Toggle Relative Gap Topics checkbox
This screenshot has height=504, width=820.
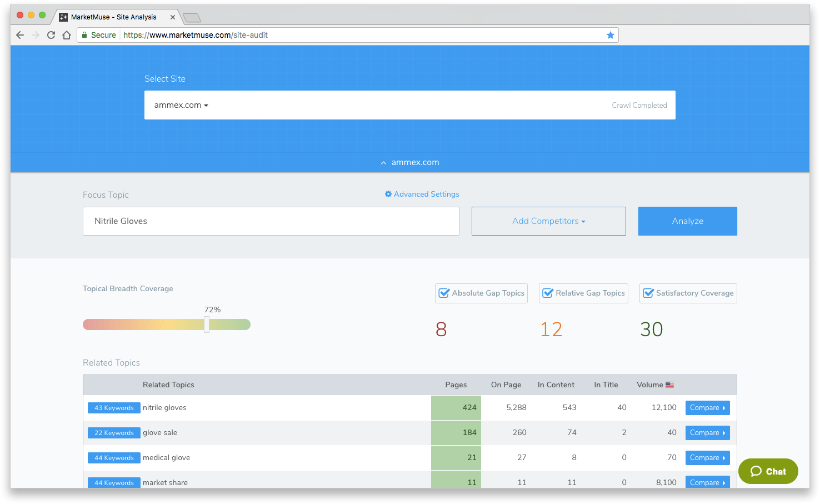(x=548, y=293)
